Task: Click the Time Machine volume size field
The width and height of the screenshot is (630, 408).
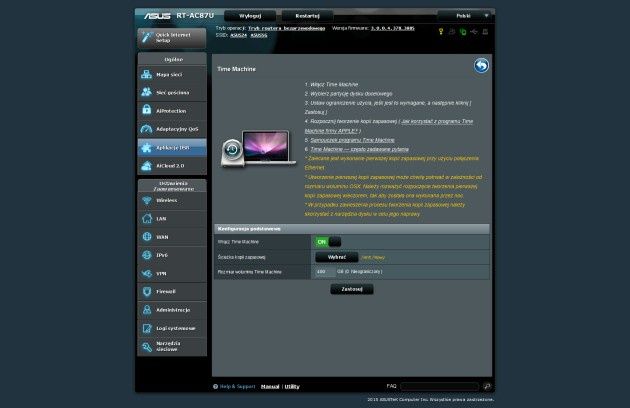Action: tap(325, 272)
